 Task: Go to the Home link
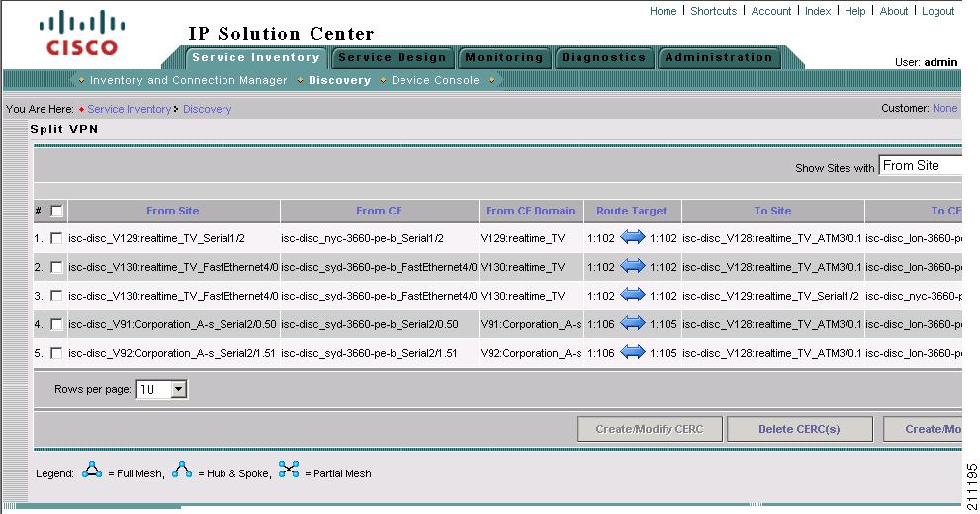click(x=663, y=11)
